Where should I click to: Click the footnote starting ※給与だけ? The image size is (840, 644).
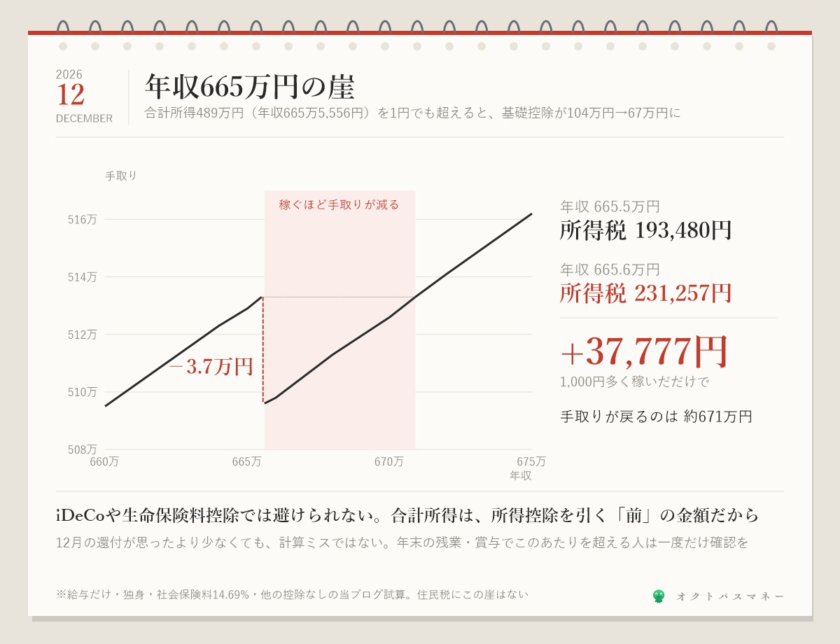[292, 594]
